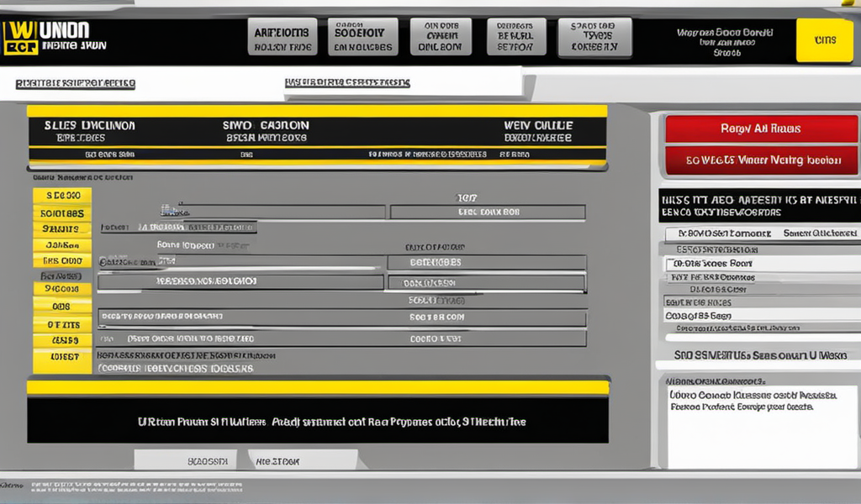Open the third gray header navigation button
Image resolution: width=861 pixels, height=504 pixels.
(441, 37)
